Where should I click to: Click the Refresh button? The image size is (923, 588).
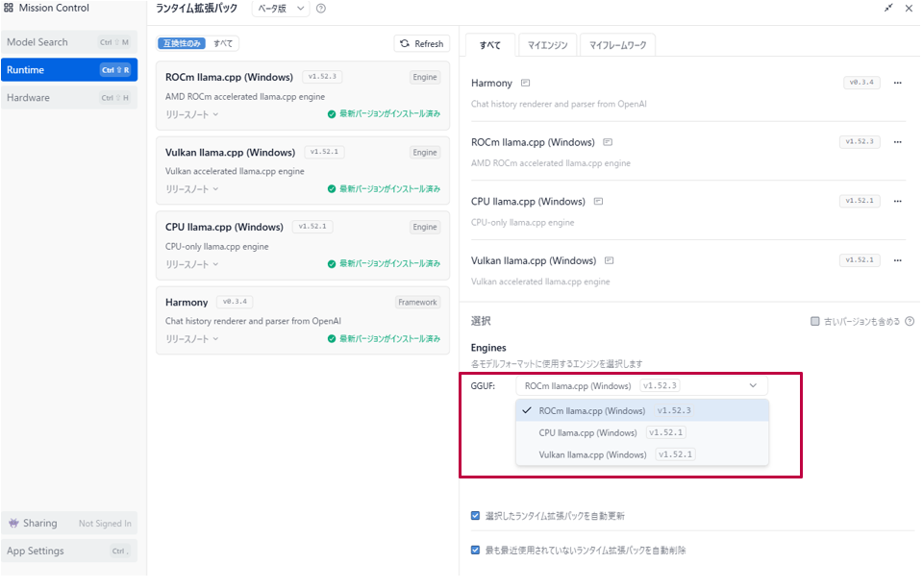pyautogui.click(x=422, y=44)
